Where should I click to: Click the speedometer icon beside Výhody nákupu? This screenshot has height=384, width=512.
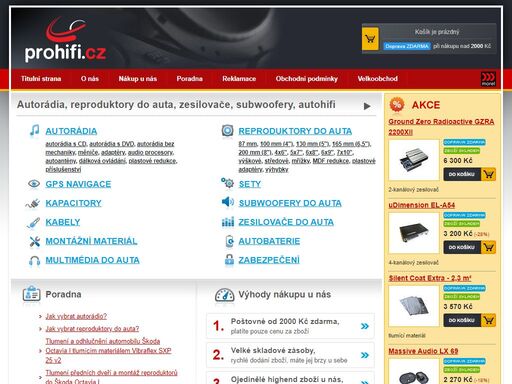tap(224, 295)
